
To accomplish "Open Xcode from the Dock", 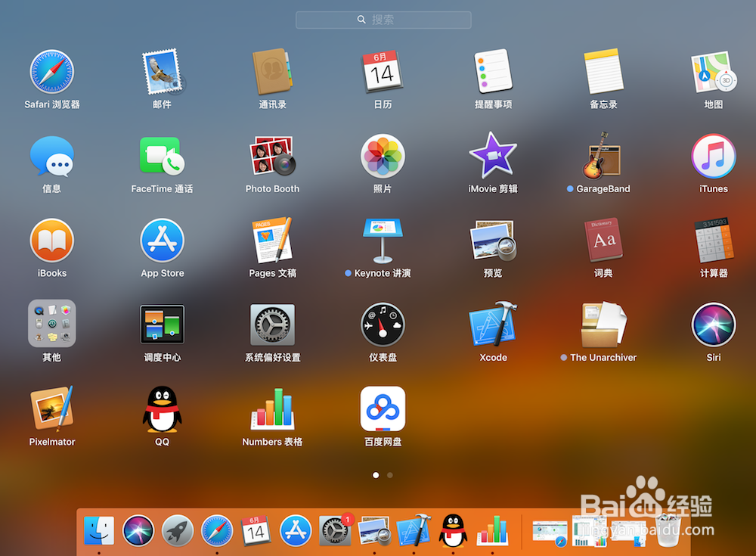I will (x=414, y=530).
